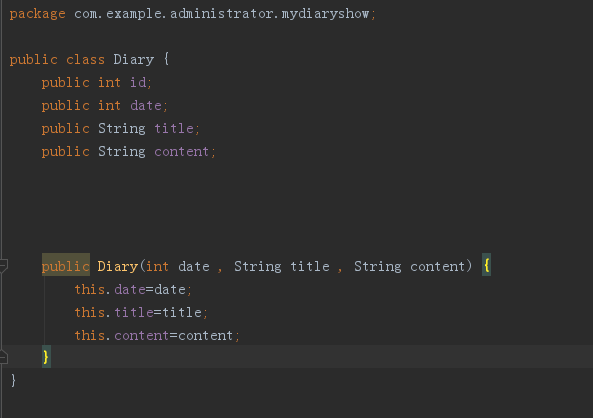Click the this.title=title assignment line
Screen dimensions: 593x418
point(141,312)
